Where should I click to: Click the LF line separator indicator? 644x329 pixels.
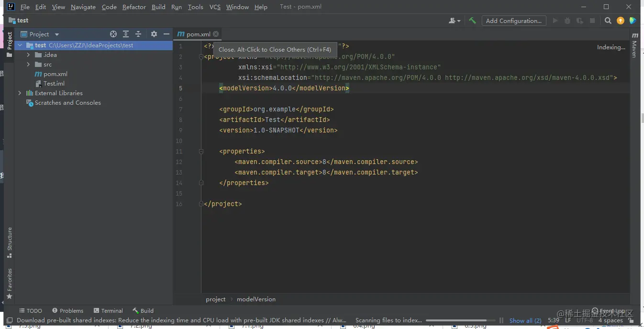(568, 320)
